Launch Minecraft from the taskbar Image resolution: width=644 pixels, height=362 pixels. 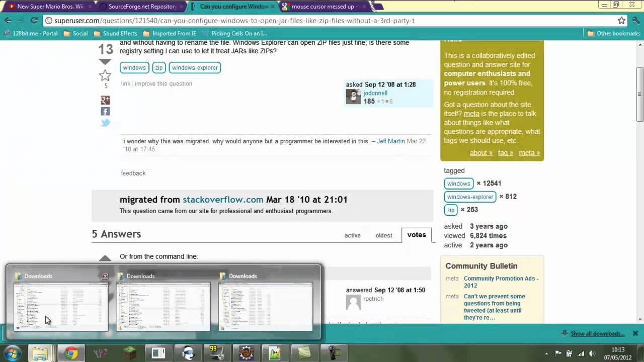(129, 353)
